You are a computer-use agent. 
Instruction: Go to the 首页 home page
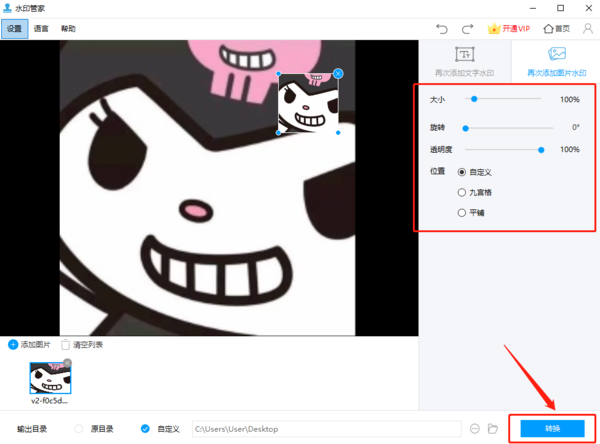[x=556, y=29]
